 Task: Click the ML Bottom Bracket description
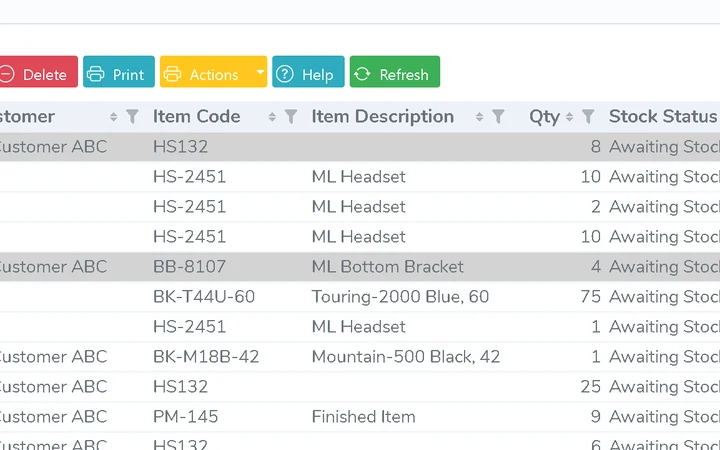(388, 267)
